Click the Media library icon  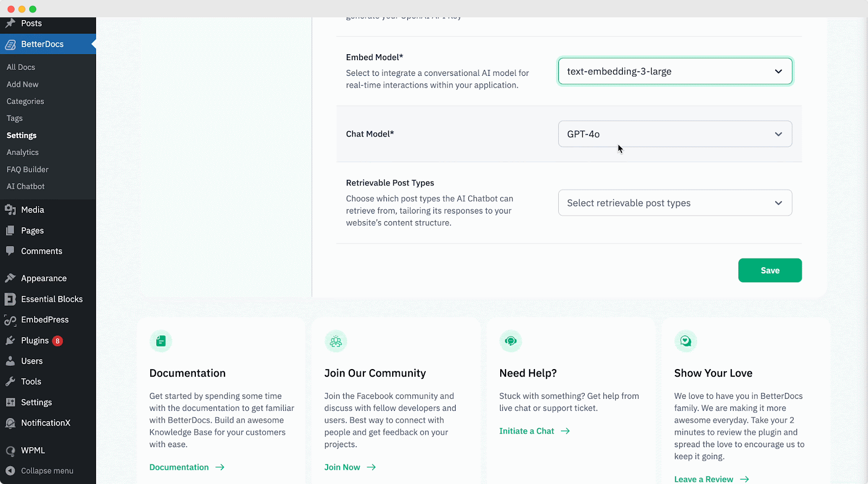pos(10,210)
